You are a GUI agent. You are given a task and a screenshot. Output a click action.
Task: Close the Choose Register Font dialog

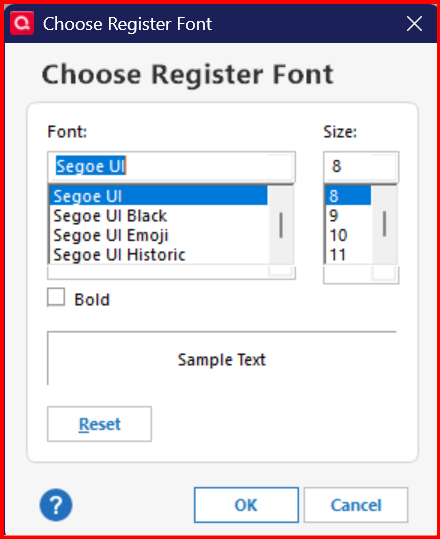(414, 24)
